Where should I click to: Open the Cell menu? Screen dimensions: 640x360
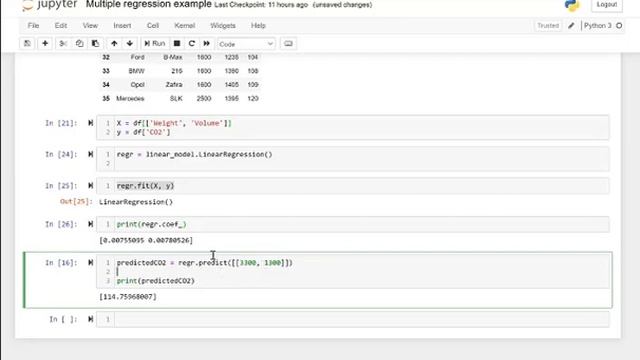(x=153, y=25)
